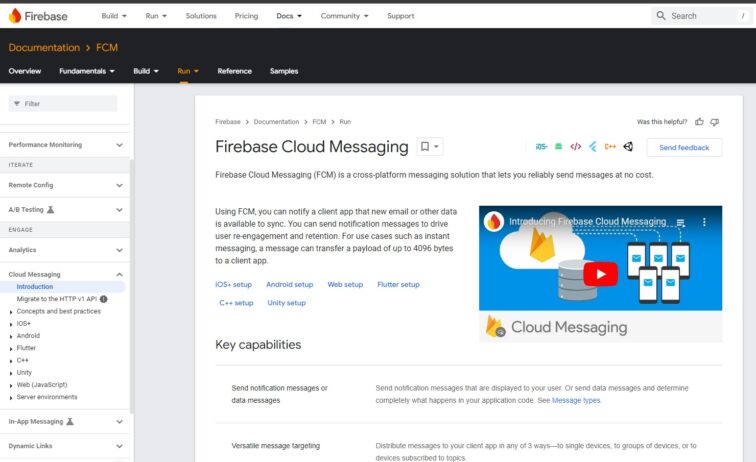Switch to the Overview tab
This screenshot has height=462, width=756.
pos(25,71)
